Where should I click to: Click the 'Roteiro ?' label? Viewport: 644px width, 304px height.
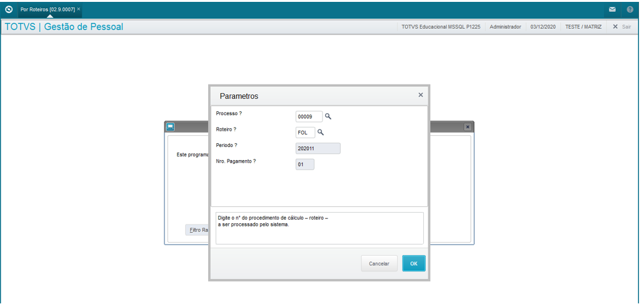pos(226,129)
